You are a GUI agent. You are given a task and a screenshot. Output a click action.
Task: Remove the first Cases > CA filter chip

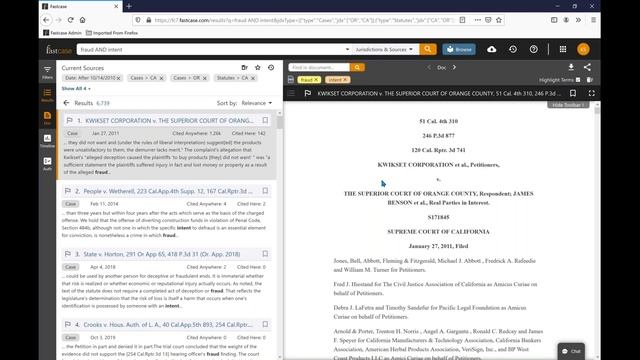click(x=161, y=78)
